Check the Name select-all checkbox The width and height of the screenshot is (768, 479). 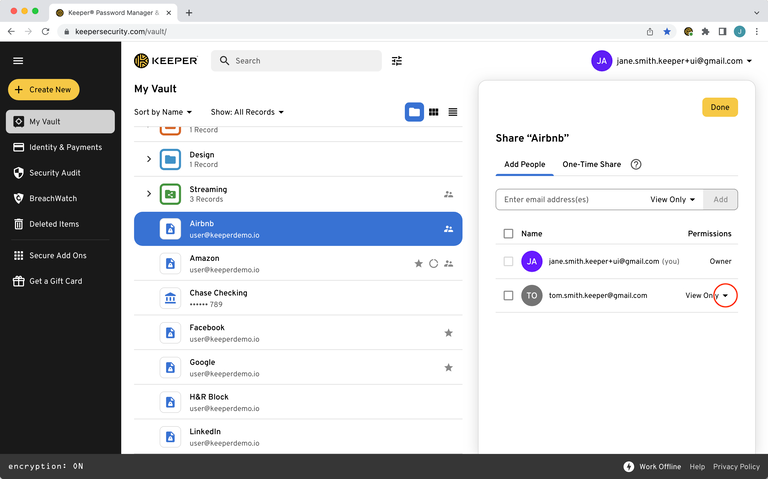(509, 233)
